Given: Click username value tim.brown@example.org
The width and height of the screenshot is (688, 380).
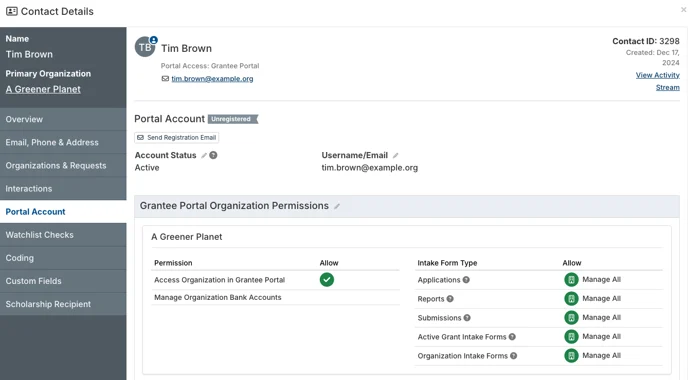Looking at the screenshot, I should tap(369, 168).
